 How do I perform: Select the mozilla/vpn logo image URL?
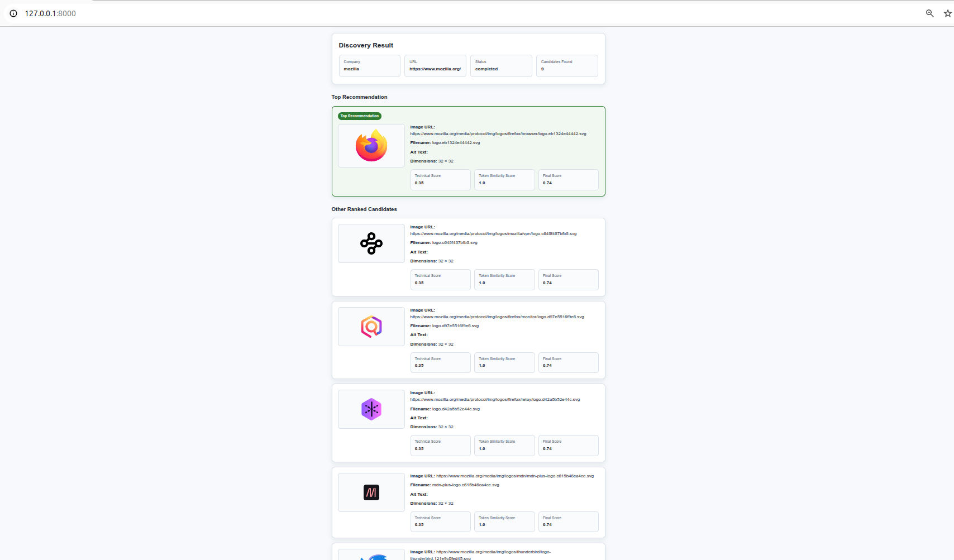click(493, 234)
